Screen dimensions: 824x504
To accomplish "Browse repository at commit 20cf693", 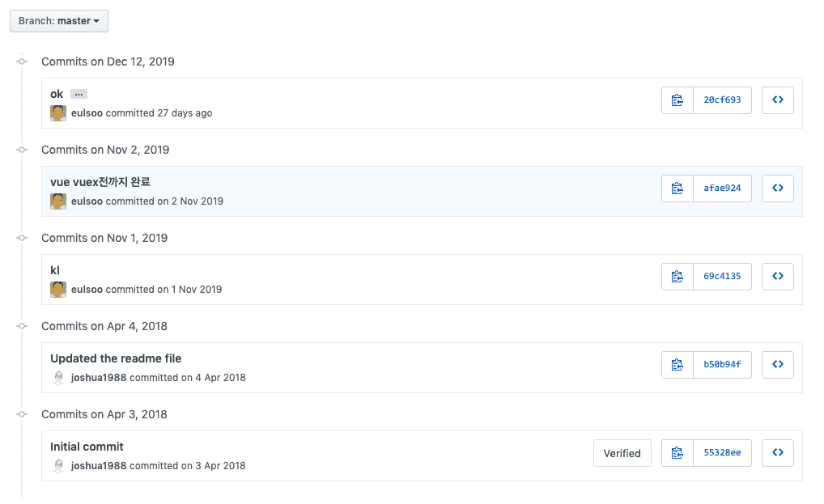I will click(777, 100).
